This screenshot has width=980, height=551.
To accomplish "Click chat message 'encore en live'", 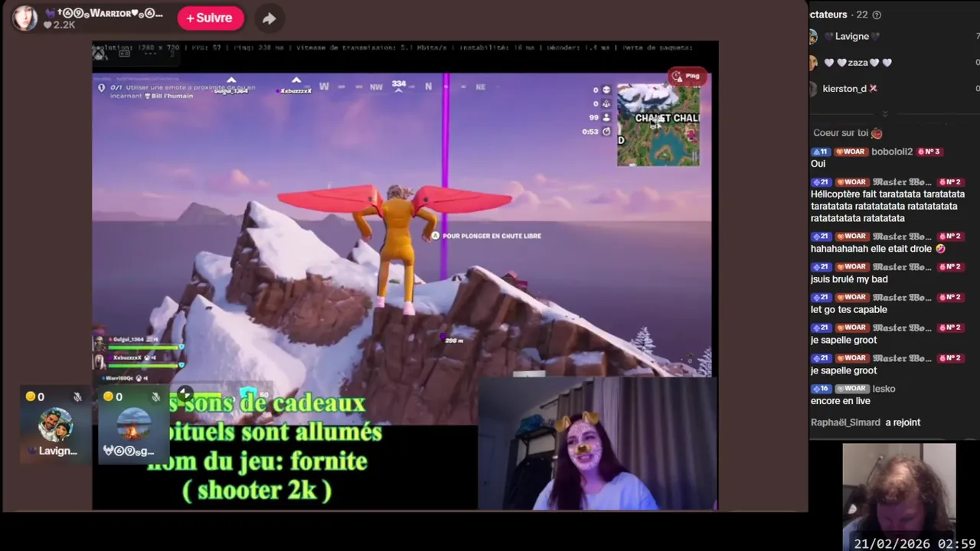I will tap(841, 401).
